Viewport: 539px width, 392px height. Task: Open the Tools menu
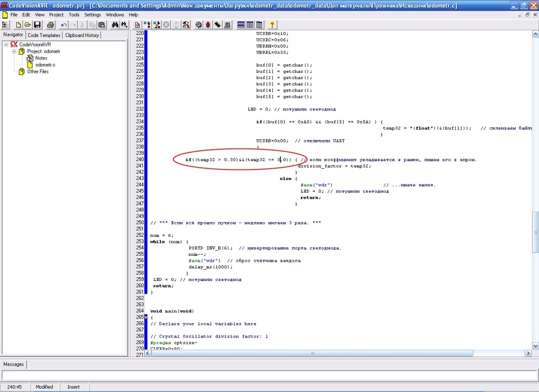(74, 15)
